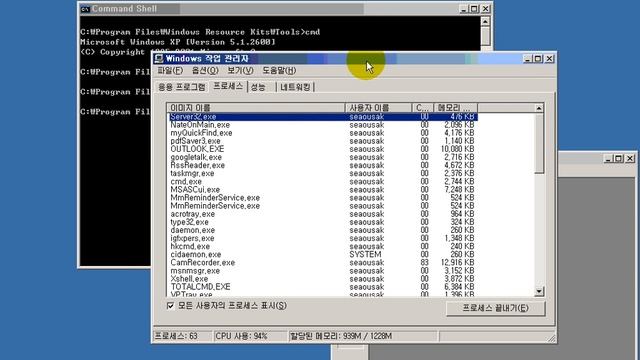Click process list scroll down arrow
Screen dimensions: 640x360
[x=539, y=291]
